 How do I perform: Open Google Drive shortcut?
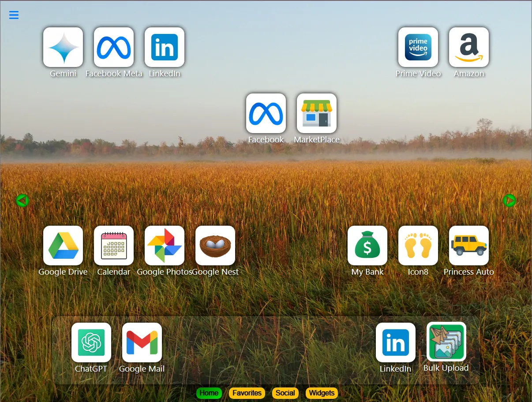tap(63, 246)
